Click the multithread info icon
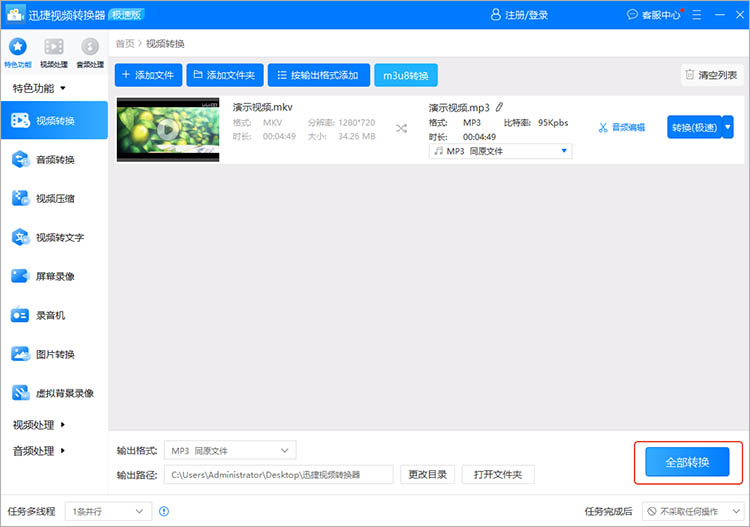Image resolution: width=750 pixels, height=527 pixels. click(x=164, y=511)
